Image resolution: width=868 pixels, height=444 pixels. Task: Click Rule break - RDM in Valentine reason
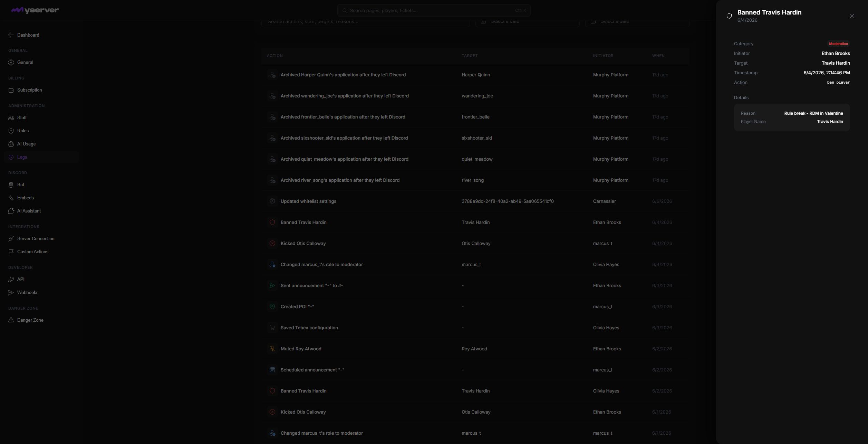pyautogui.click(x=813, y=113)
